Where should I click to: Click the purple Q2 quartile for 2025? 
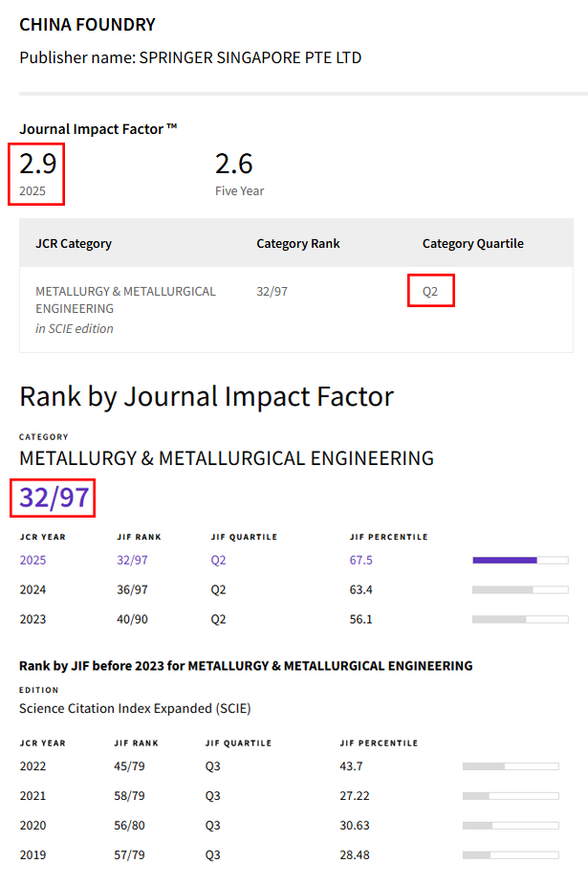coord(218,560)
